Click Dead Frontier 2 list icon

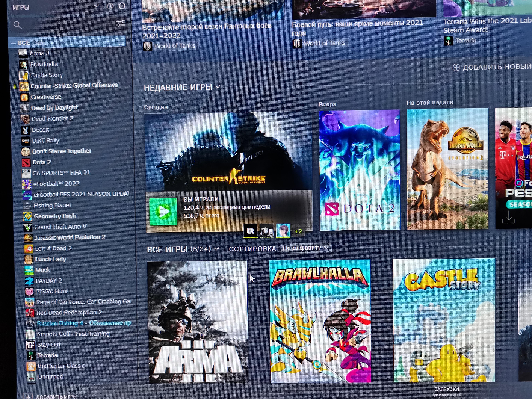click(25, 119)
